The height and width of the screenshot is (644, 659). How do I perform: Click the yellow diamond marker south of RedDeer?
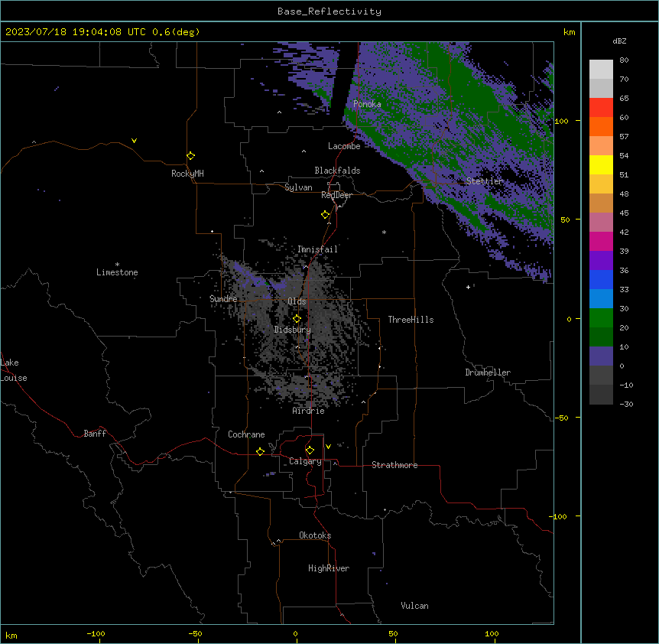[325, 215]
